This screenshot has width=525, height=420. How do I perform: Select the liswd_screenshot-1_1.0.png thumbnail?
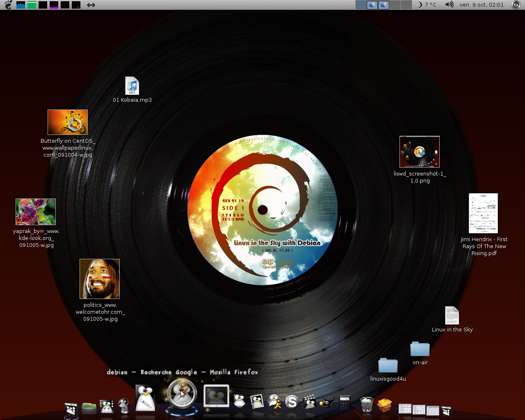420,152
